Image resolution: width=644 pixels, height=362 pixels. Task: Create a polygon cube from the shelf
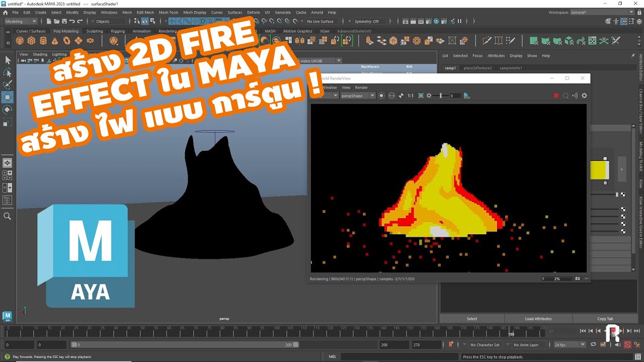[32, 41]
